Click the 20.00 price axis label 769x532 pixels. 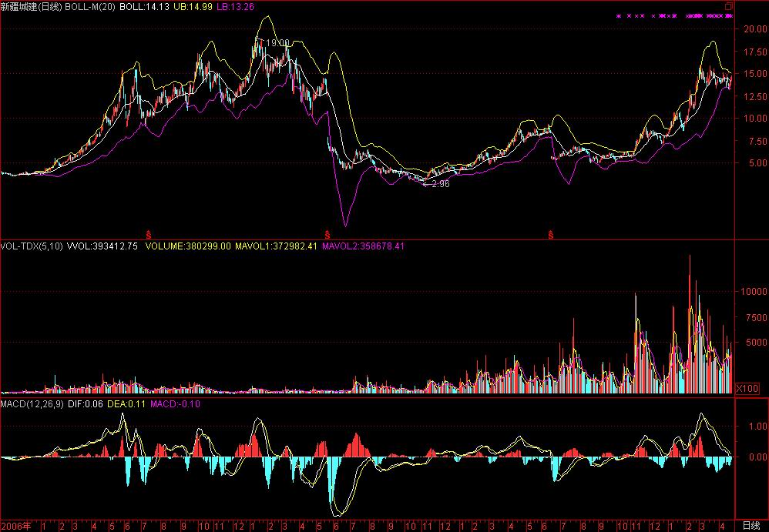pos(755,29)
